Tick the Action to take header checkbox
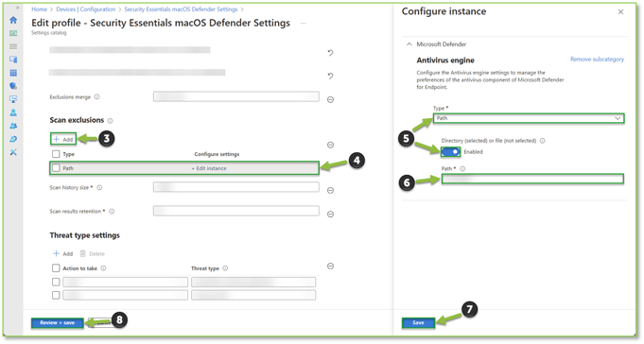 (x=56, y=268)
